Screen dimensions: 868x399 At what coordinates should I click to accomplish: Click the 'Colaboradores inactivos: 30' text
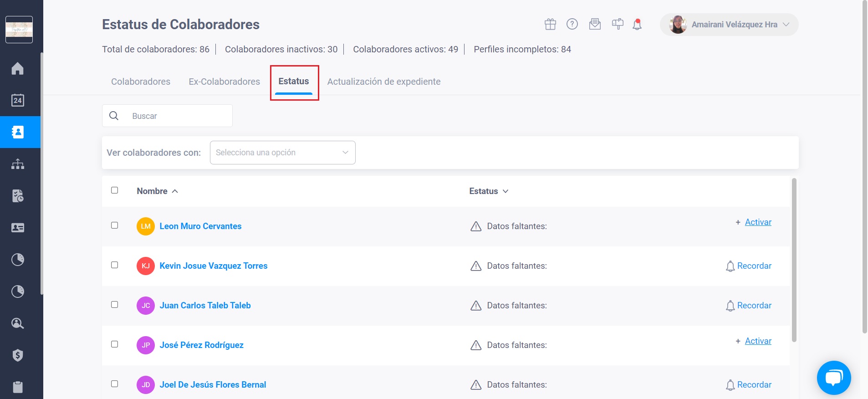281,49
